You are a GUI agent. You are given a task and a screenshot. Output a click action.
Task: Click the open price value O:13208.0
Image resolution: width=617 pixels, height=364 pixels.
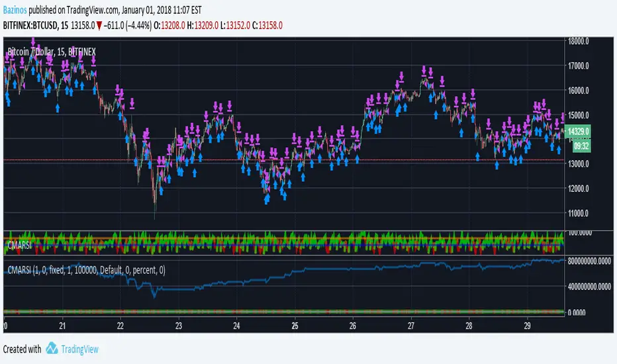(169, 26)
